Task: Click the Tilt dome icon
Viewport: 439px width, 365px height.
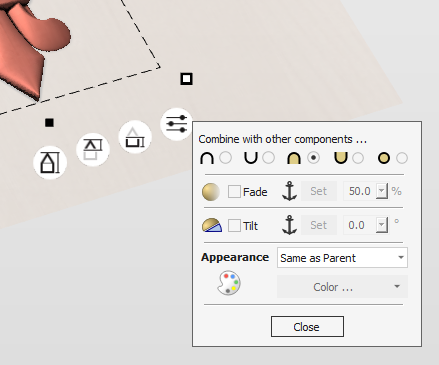Action: (212, 225)
